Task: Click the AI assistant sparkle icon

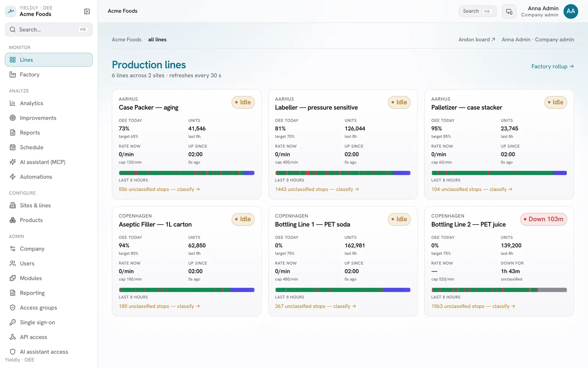Action: [x=12, y=162]
